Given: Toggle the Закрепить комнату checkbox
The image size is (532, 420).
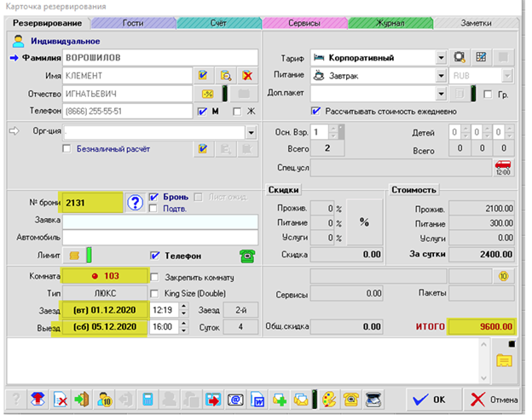Looking at the screenshot, I should point(154,277).
